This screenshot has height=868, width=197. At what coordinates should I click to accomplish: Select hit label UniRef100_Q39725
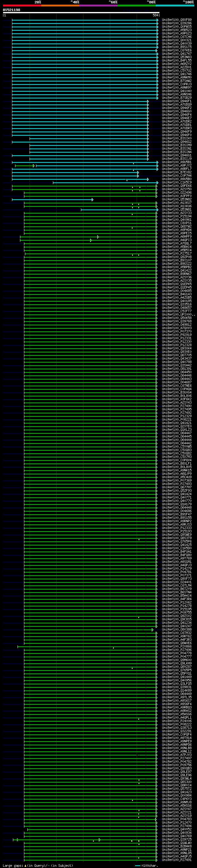coord(176,839)
